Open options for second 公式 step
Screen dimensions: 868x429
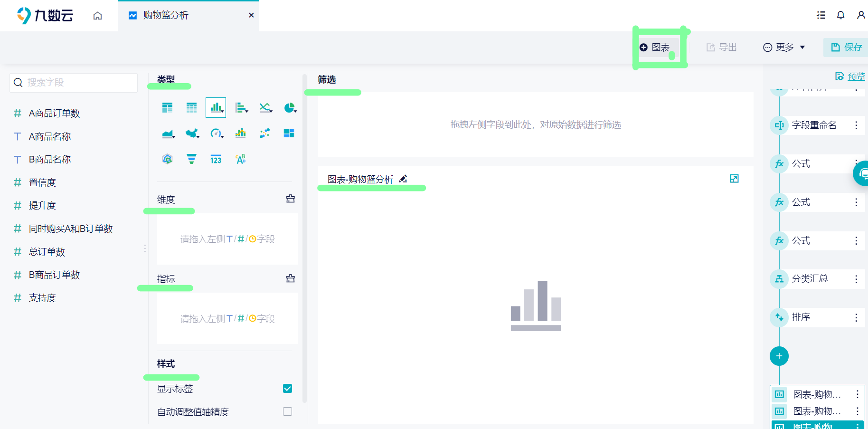click(856, 202)
